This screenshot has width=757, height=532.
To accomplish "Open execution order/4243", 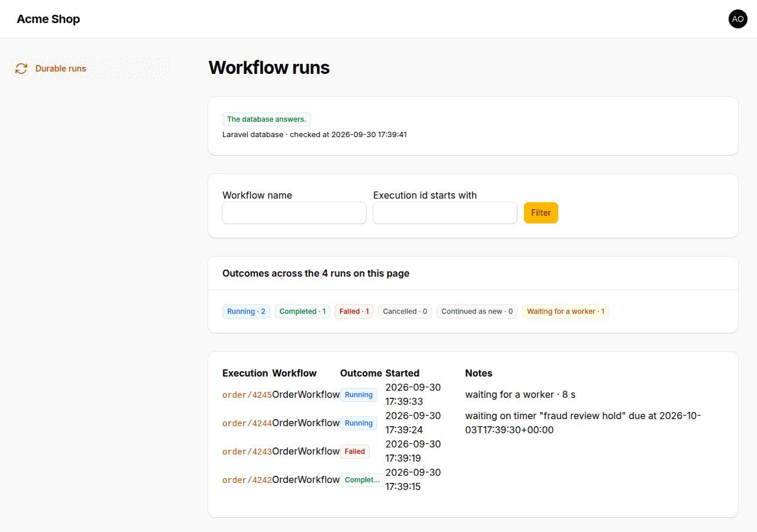I will click(247, 452).
